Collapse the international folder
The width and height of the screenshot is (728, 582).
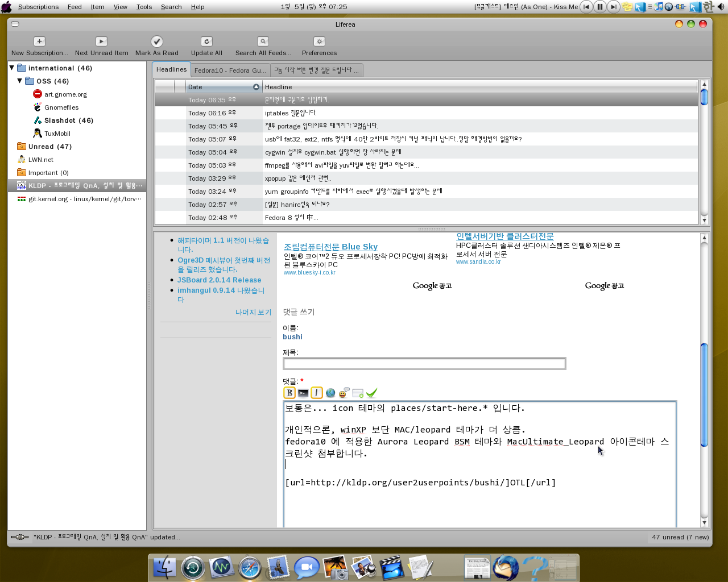click(x=11, y=68)
